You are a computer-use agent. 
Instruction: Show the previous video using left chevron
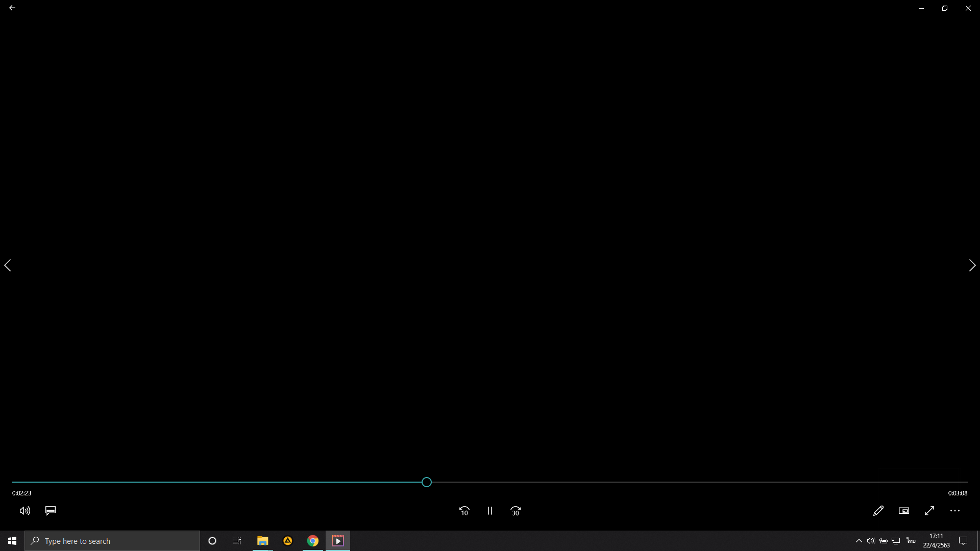(x=8, y=265)
